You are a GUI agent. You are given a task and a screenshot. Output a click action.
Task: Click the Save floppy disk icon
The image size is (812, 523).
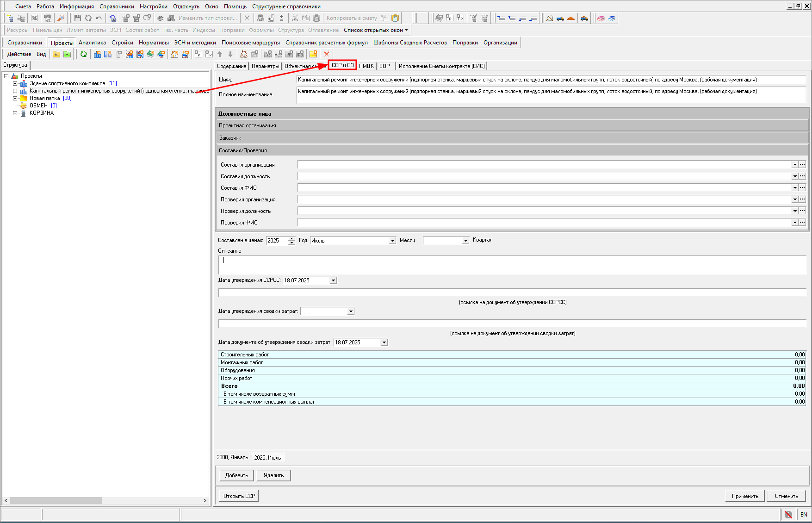pyautogui.click(x=77, y=18)
